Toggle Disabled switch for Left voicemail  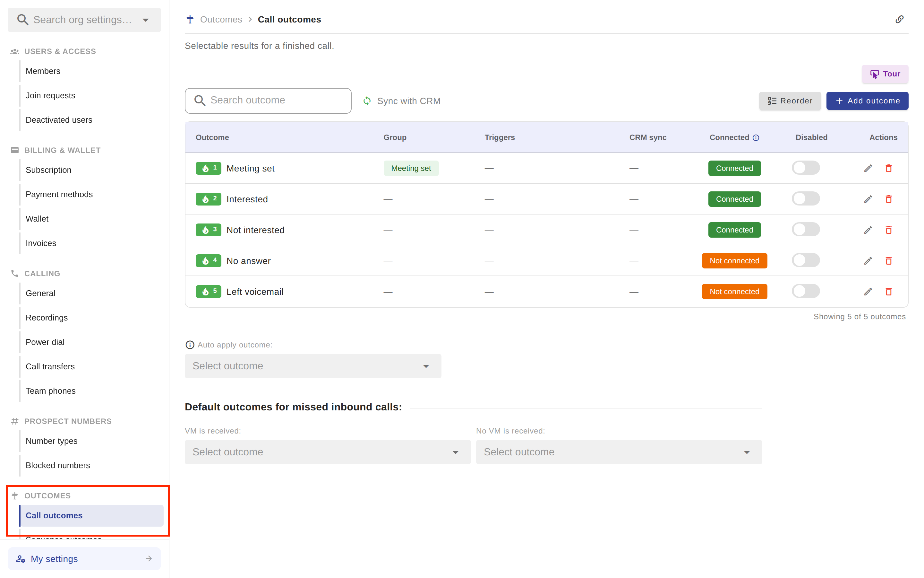pyautogui.click(x=805, y=291)
